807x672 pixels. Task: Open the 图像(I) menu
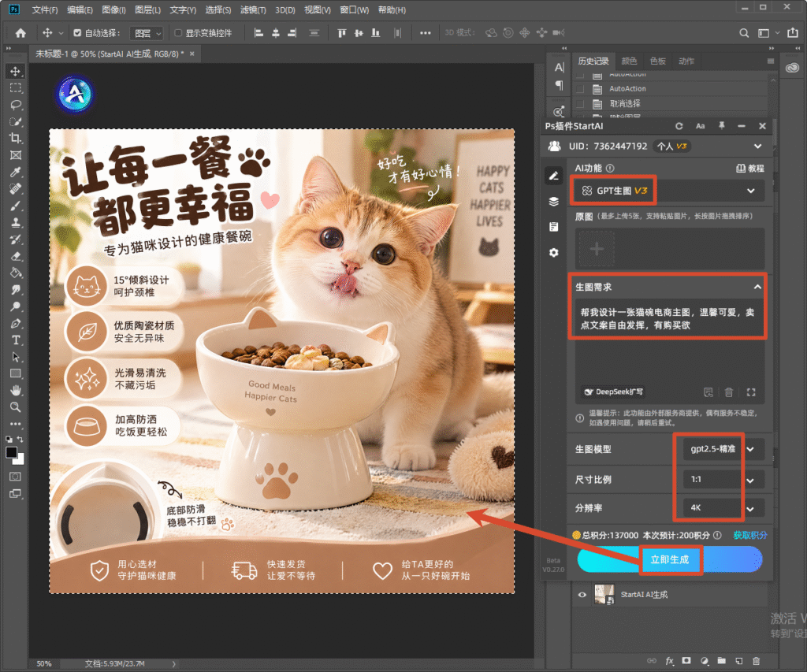[113, 9]
